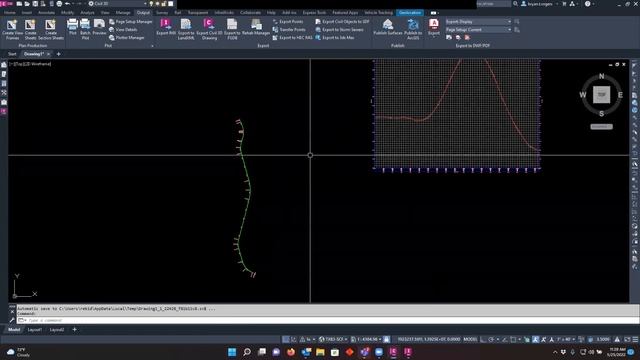Click Transfer Points
Viewport: 640px width, 360px height.
pyautogui.click(x=289, y=30)
